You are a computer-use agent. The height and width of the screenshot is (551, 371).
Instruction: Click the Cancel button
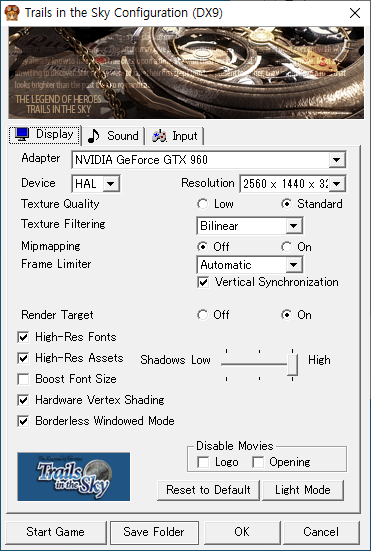321,532
